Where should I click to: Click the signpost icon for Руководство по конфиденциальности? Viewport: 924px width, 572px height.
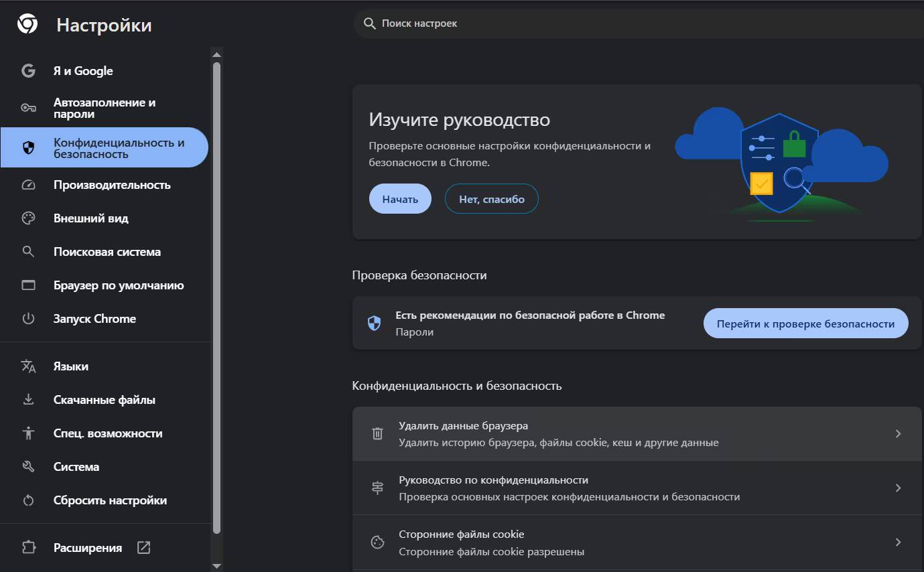click(x=378, y=488)
